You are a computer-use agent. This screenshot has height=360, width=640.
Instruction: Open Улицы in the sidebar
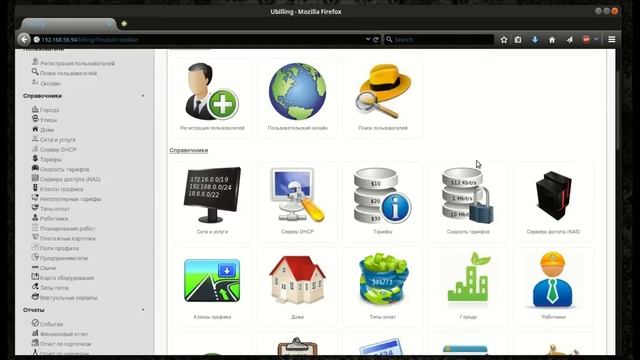[x=48, y=120]
